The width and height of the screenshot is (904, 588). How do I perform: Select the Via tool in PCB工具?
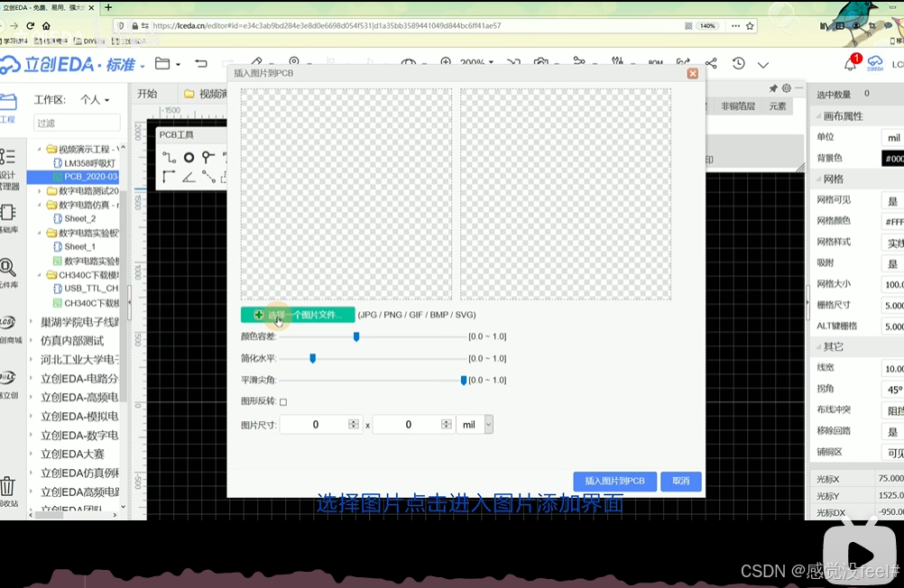[x=208, y=157]
